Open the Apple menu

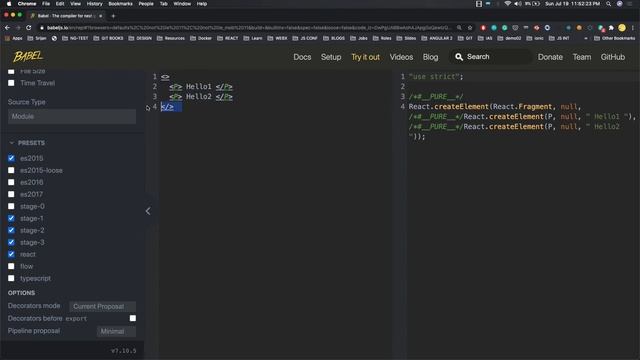pos(9,4)
